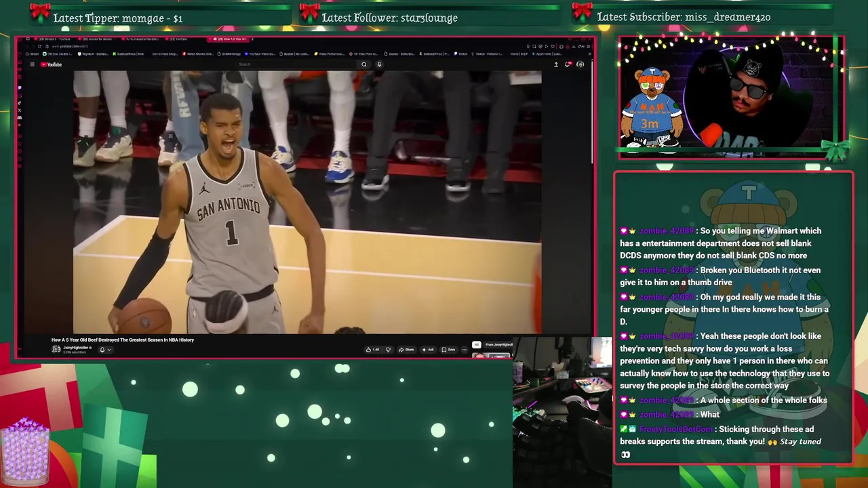868x488 pixels.
Task: Click Dre'w Head Shop bookmark
Action: 165,54
